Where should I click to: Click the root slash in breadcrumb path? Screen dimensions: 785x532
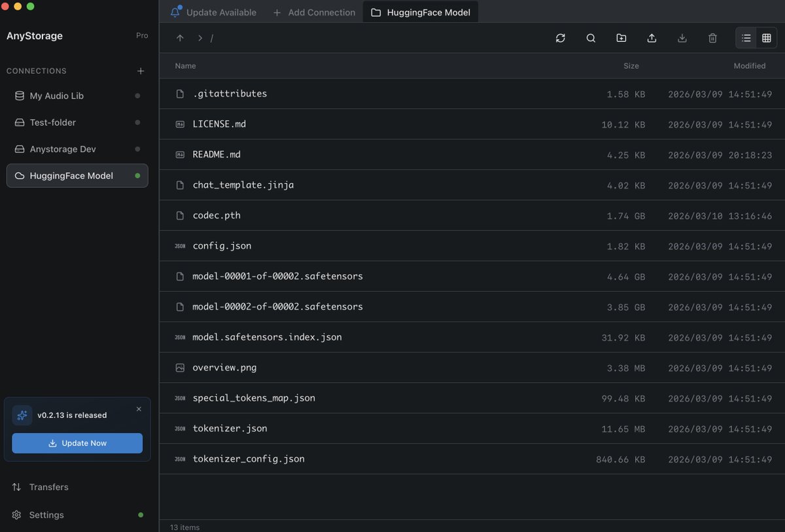(x=212, y=38)
